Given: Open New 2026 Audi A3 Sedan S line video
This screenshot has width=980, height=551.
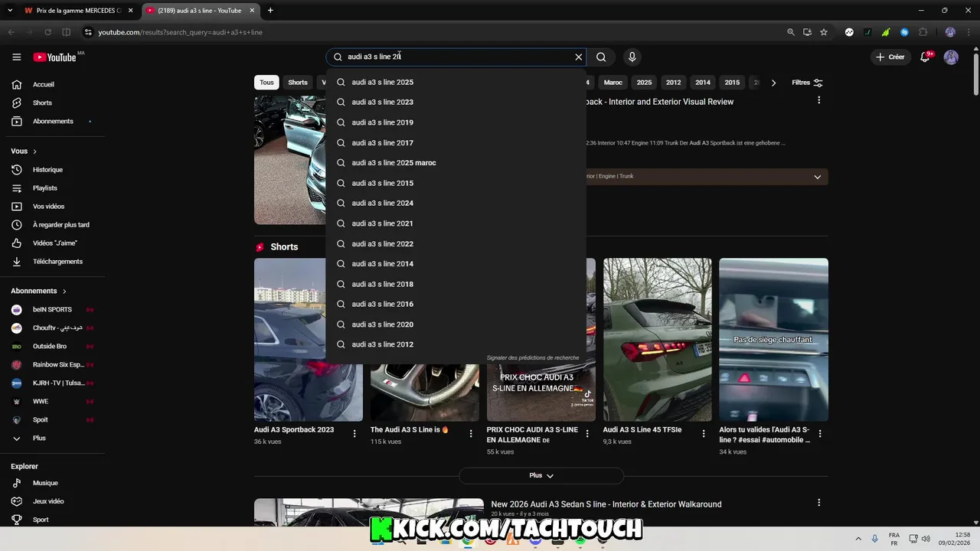Looking at the screenshot, I should [606, 504].
